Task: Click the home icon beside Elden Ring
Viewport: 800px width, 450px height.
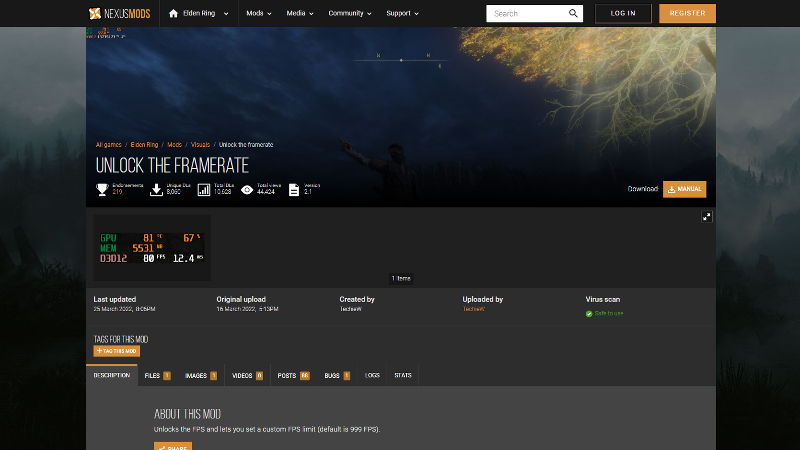Action: click(x=173, y=13)
